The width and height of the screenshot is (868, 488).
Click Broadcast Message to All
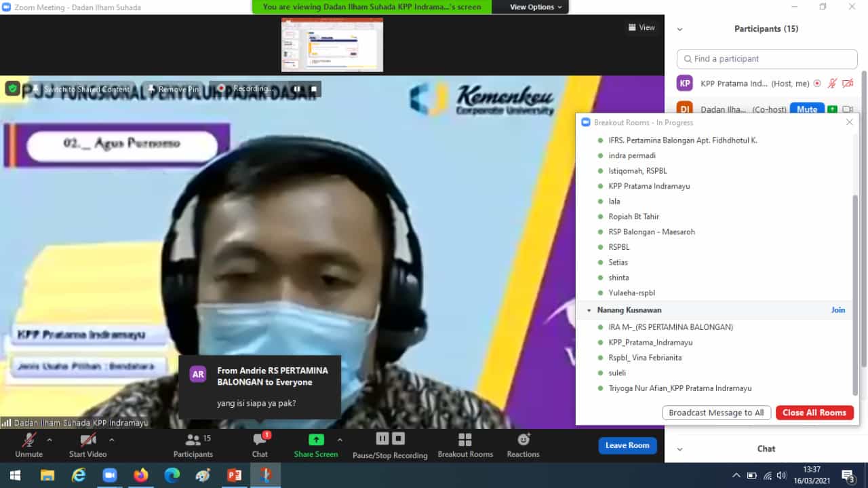pos(716,413)
